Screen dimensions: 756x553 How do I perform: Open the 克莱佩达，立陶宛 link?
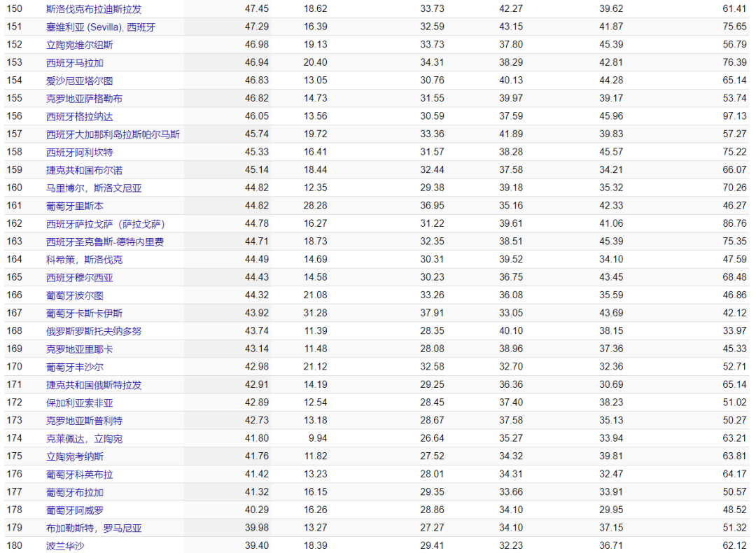[x=85, y=439]
